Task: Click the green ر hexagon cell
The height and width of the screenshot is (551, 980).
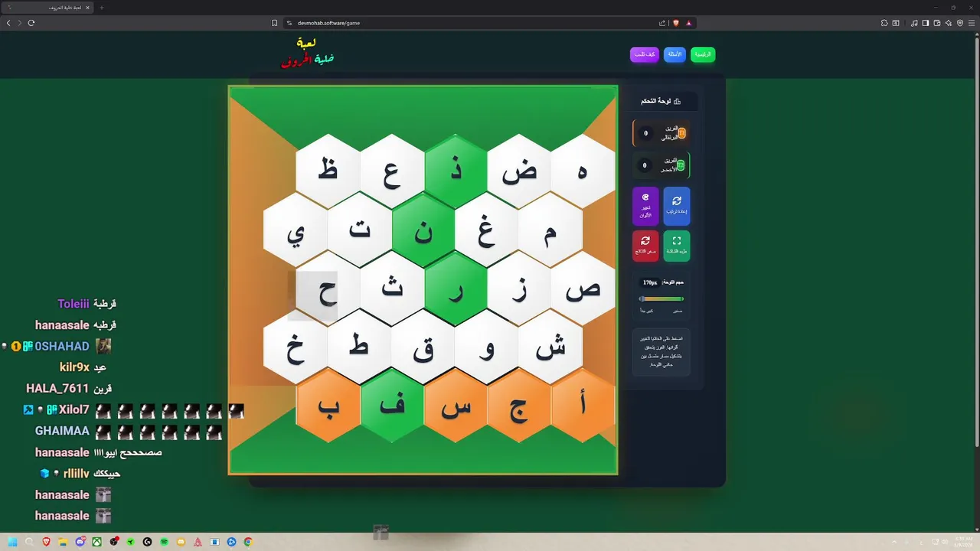Action: [456, 289]
